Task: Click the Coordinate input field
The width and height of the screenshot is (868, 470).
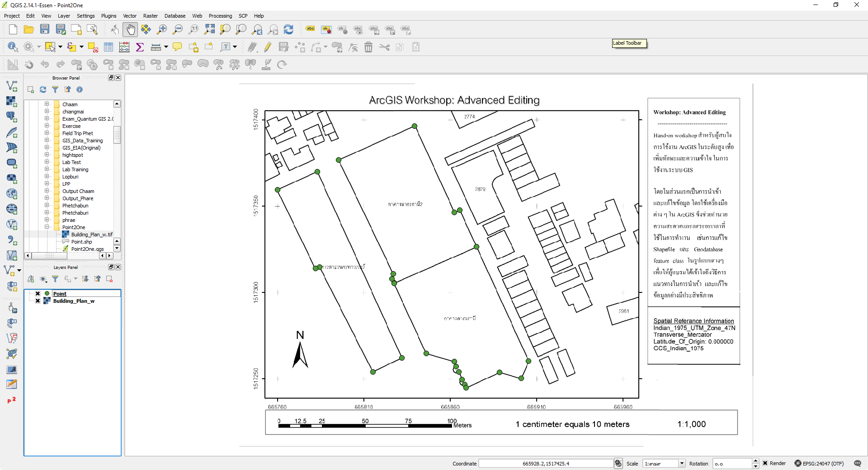Action: click(546, 463)
